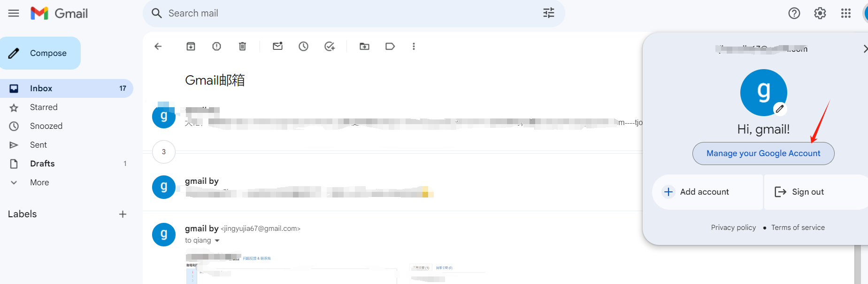Open the More options three-dot menu
The width and height of the screenshot is (868, 284).
pos(414,46)
